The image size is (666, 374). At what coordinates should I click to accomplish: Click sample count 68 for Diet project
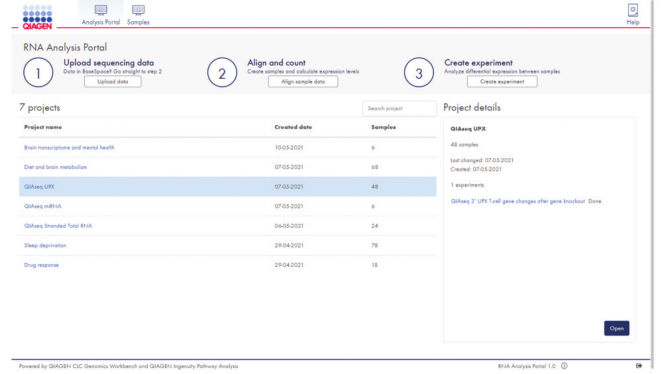click(x=375, y=167)
